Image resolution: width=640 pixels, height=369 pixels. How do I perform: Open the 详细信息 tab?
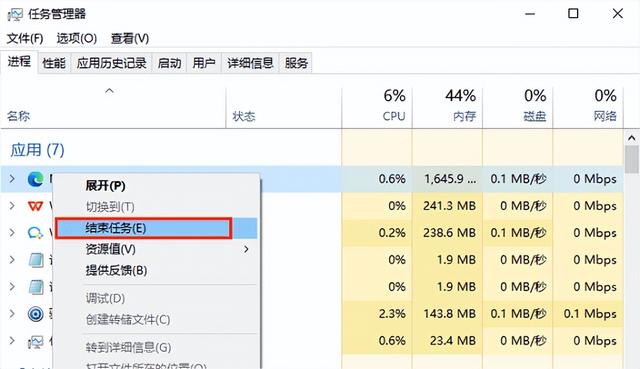[250, 63]
